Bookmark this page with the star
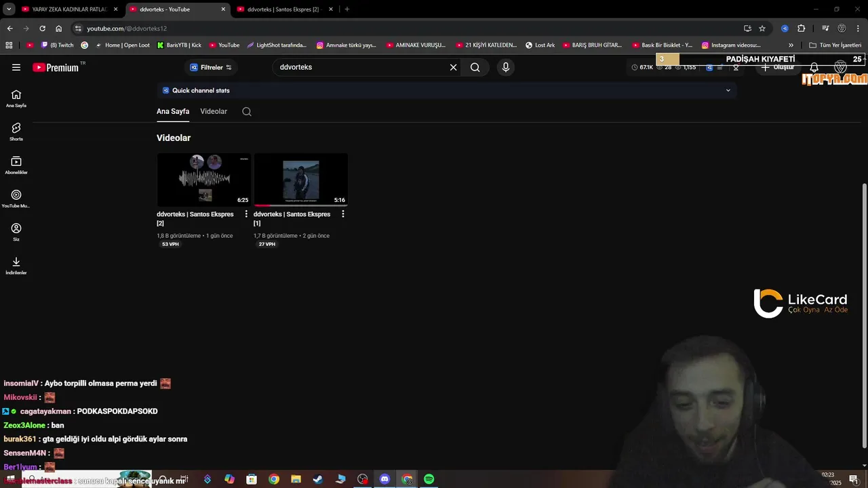 [x=762, y=28]
